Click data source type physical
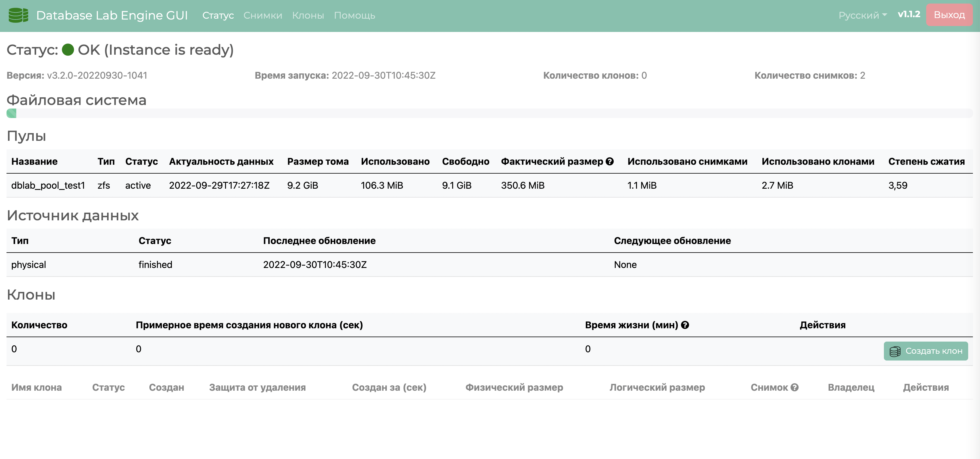Screen dimensions: 980x459 (28, 264)
